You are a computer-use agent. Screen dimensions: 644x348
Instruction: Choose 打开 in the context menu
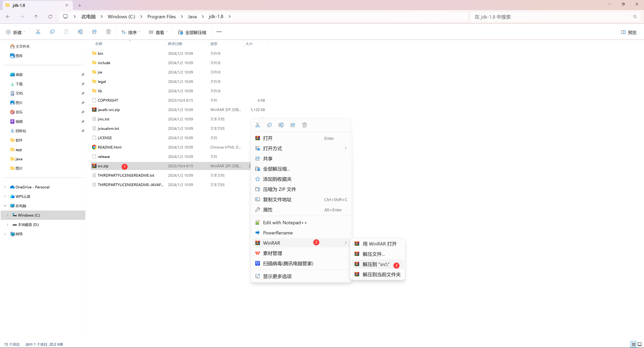pos(301,138)
